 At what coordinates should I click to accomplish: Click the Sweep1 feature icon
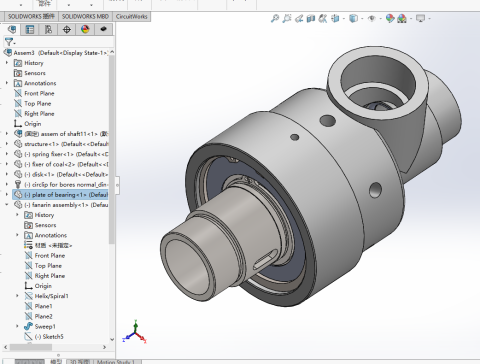pyautogui.click(x=28, y=326)
